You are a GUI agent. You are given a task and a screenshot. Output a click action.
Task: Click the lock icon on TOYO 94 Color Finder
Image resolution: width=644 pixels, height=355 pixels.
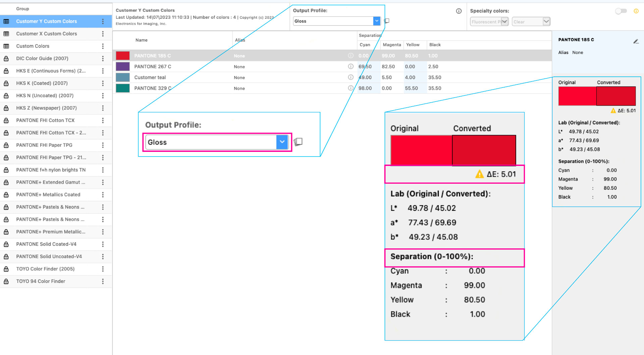coord(6,281)
